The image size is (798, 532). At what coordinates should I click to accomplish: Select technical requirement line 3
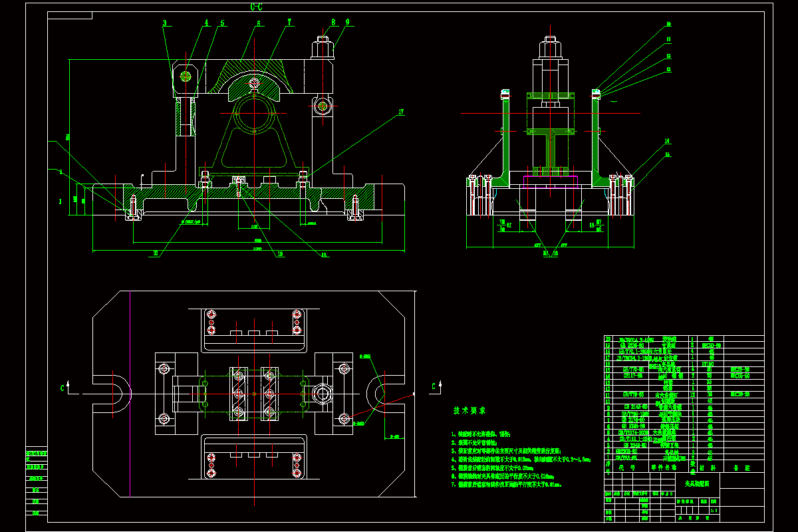(x=506, y=451)
